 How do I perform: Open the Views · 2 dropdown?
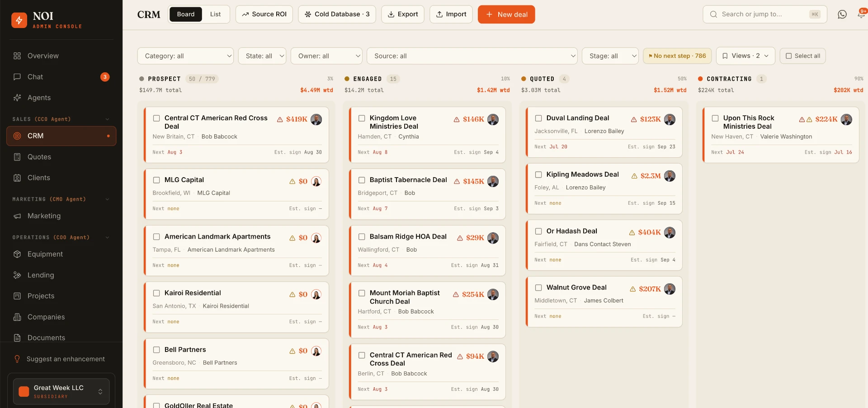coord(745,56)
